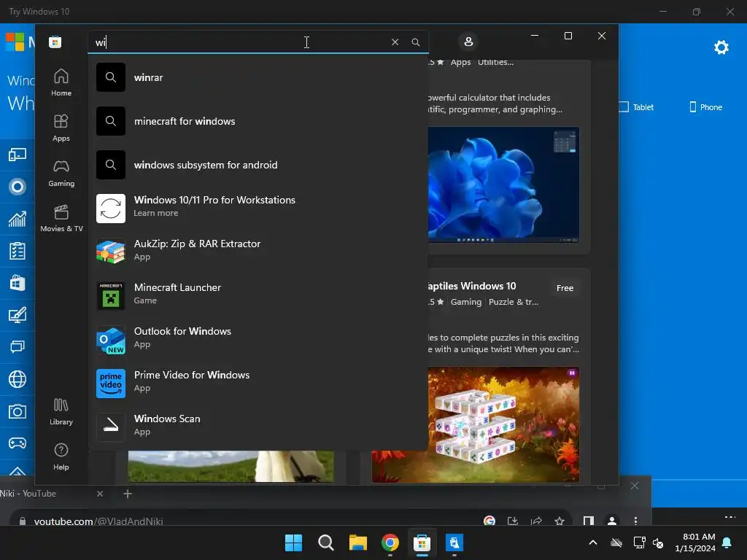Click the Learn more link

pos(156,213)
